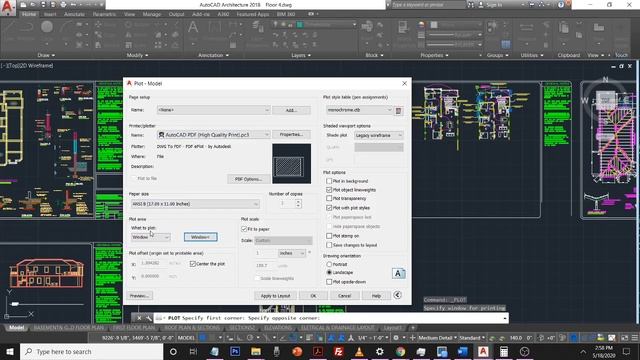The width and height of the screenshot is (640, 360).
Task: Open the Paper size dropdown
Action: pyautogui.click(x=195, y=204)
